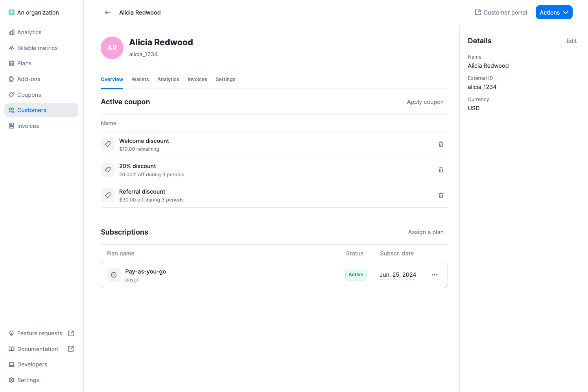Image resolution: width=588 pixels, height=392 pixels.
Task: Navigate to Add-ons in sidebar
Action: 41,79
